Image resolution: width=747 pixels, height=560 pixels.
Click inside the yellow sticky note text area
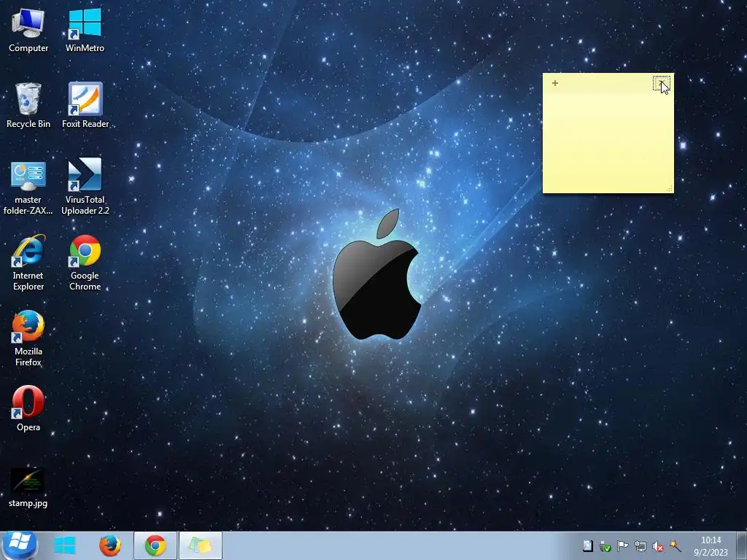point(608,142)
